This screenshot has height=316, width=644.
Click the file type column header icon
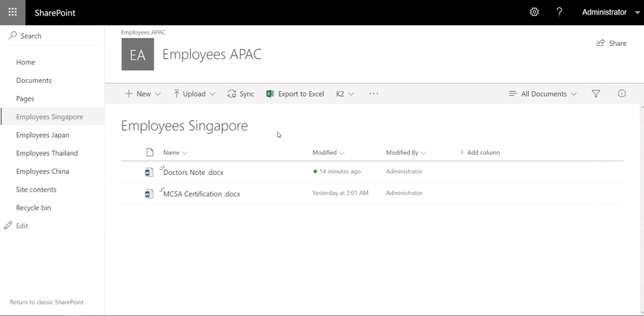click(150, 152)
